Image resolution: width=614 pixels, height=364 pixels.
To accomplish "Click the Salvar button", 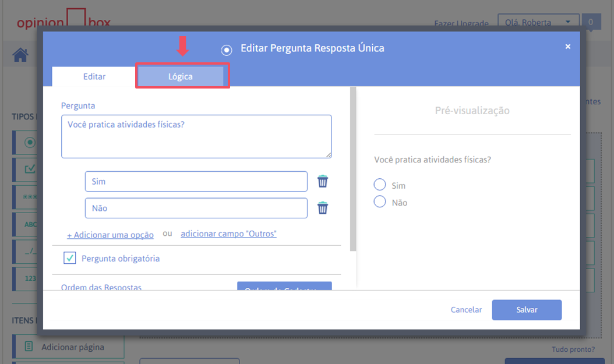I will pos(527,310).
